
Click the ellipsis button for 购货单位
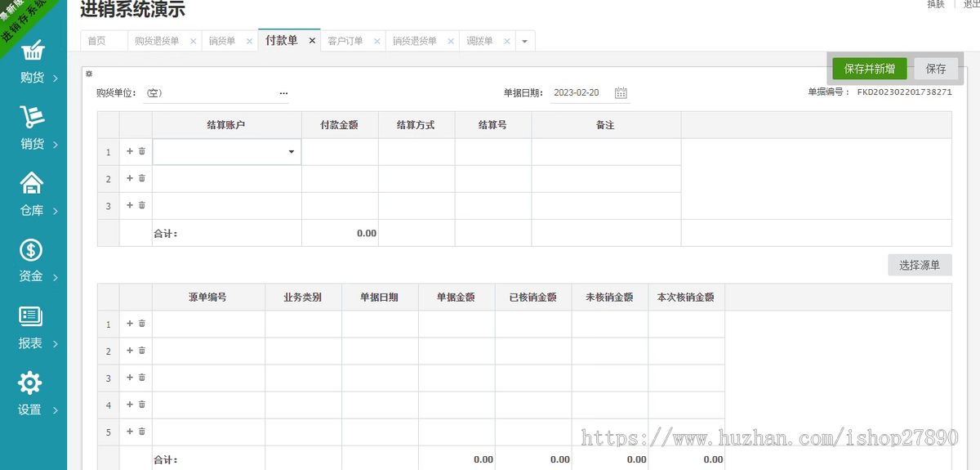point(283,93)
